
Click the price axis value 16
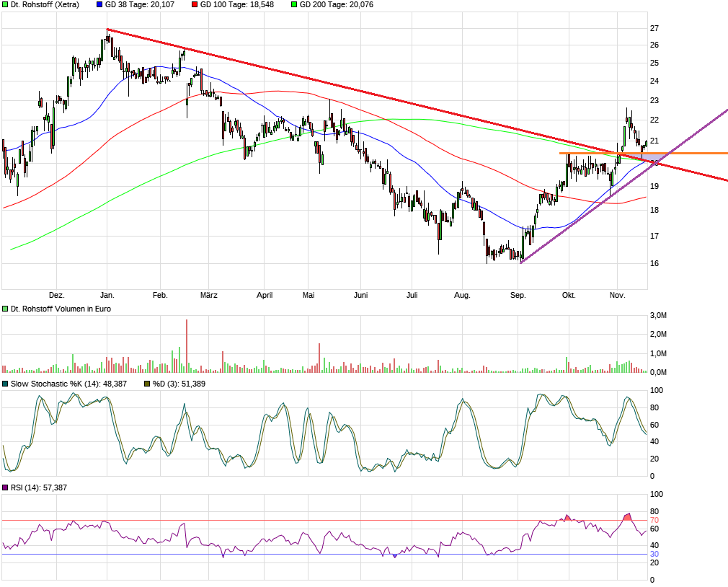(x=654, y=263)
